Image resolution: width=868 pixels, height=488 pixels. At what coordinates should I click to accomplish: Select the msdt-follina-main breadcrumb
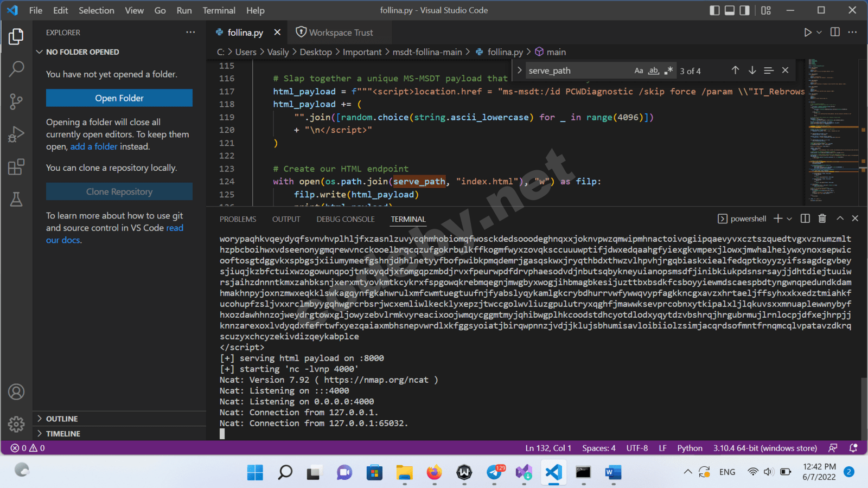pyautogui.click(x=427, y=52)
